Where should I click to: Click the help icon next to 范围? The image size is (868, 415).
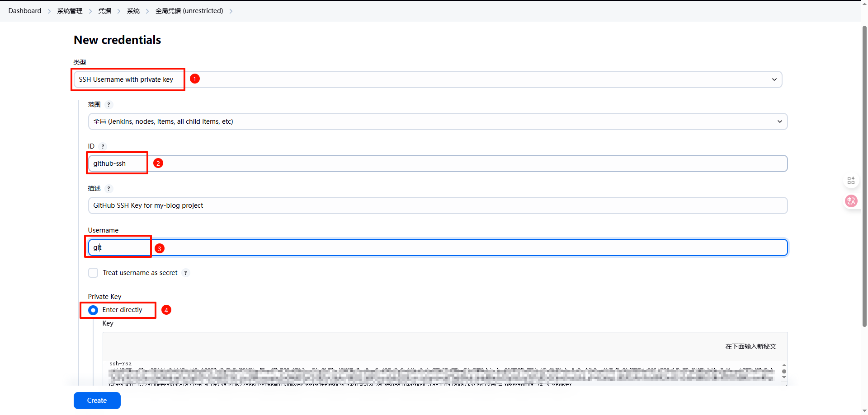[108, 105]
